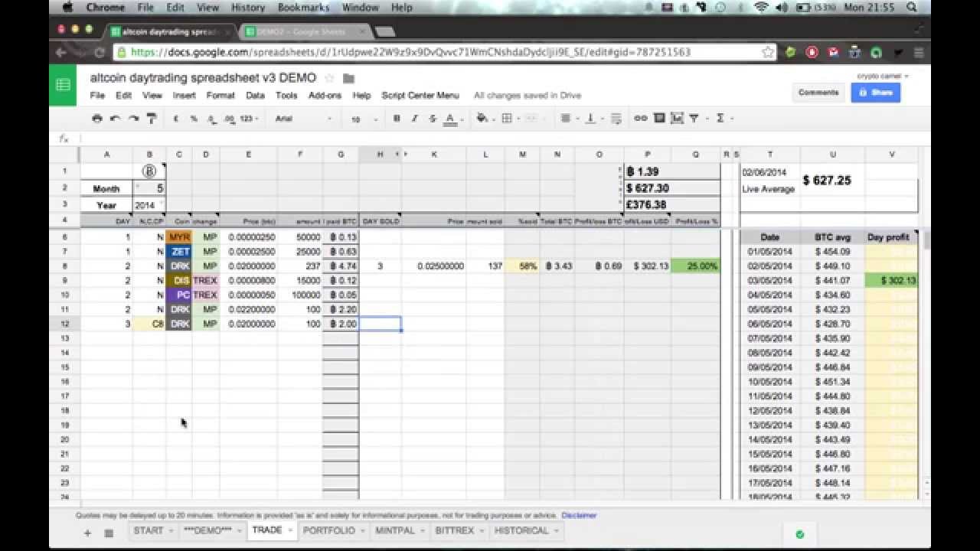Open macOS Spotlight search
The height and width of the screenshot is (551, 980).
pos(912,7)
